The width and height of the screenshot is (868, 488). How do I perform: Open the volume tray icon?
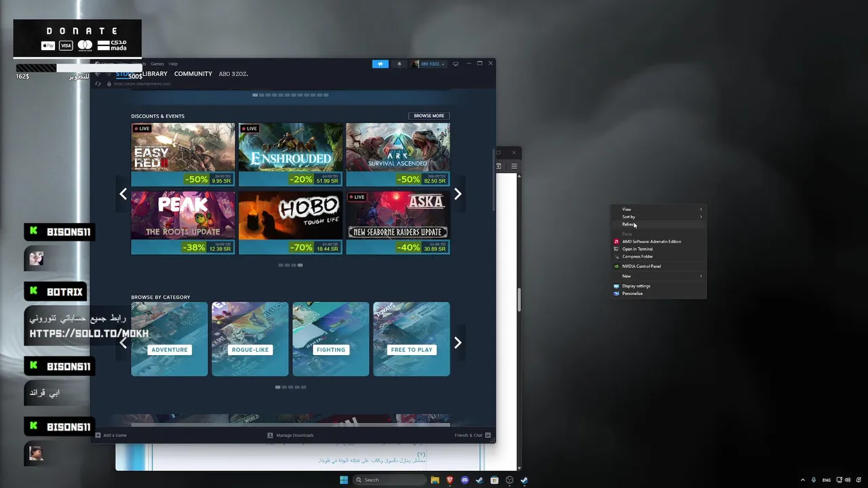[x=848, y=480]
